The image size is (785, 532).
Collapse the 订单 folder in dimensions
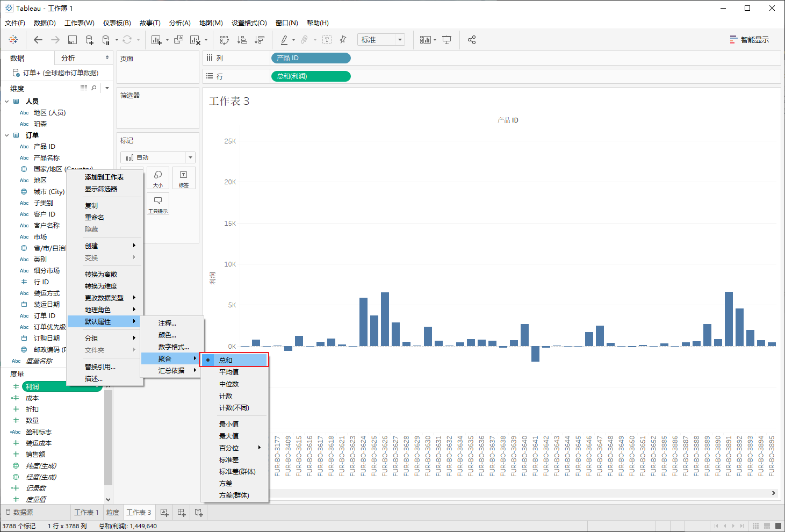point(7,135)
